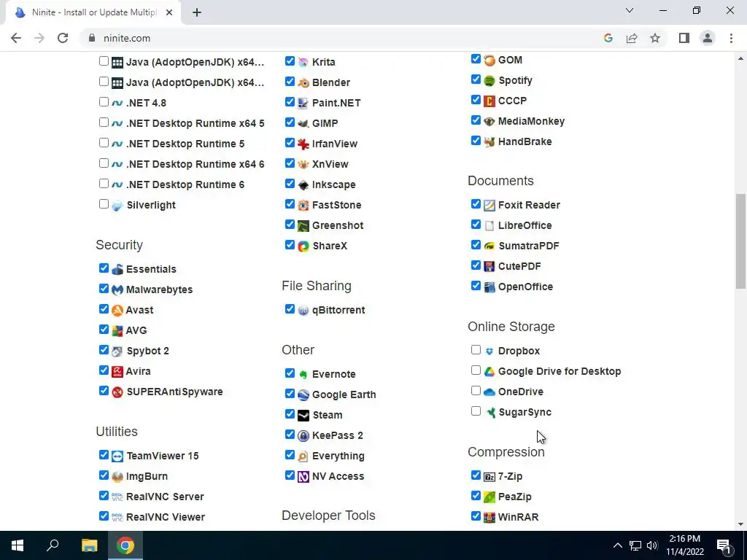Viewport: 747px width, 560px height.
Task: Click the Krita app icon
Action: click(x=303, y=62)
